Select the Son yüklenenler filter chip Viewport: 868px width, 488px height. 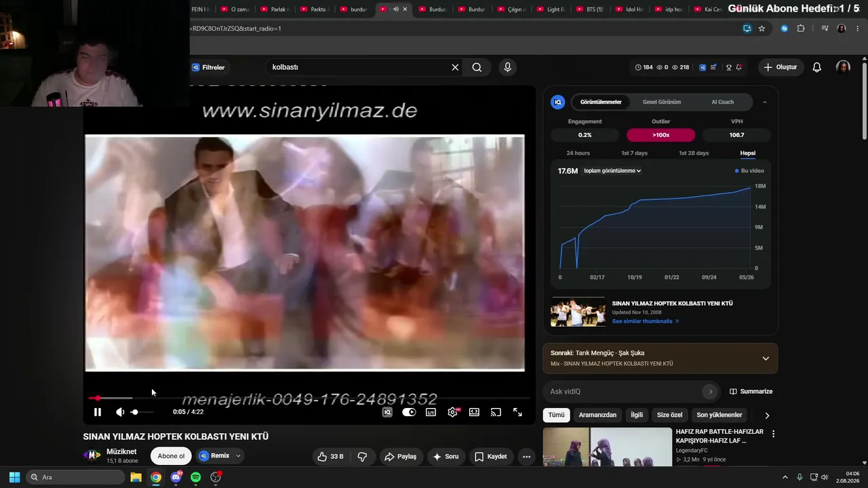point(719,415)
